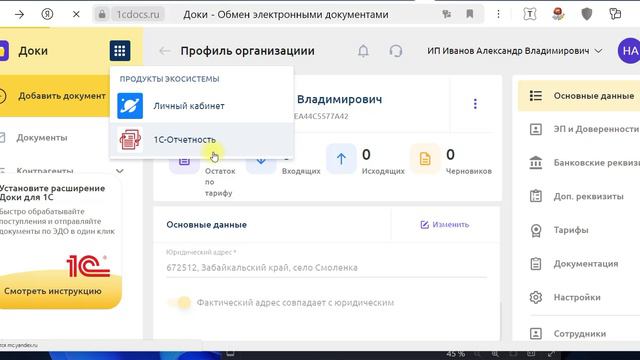Click Черновиков counter text
Image resolution: width=640 pixels, height=360 pixels.
(469, 171)
